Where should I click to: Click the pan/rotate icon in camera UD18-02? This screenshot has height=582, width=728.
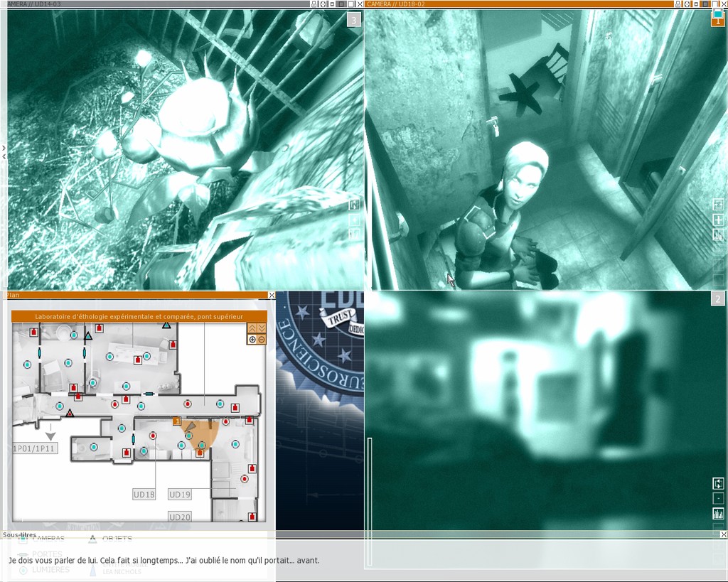point(718,205)
